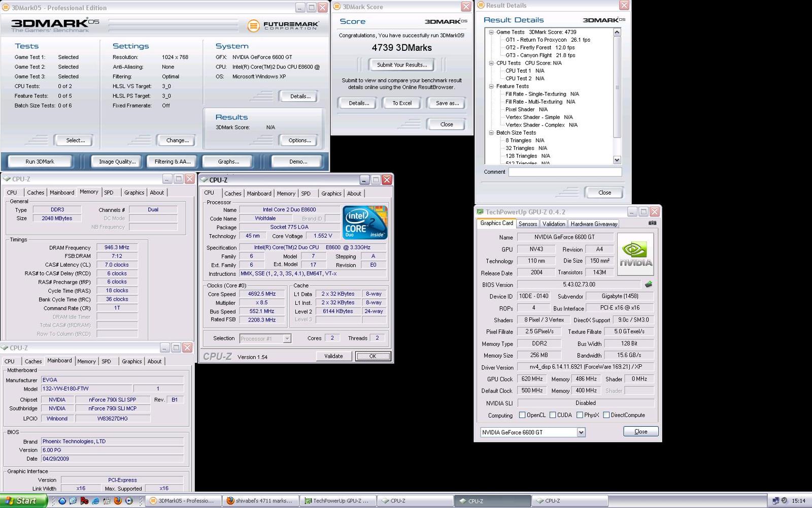
Task: Open the Validation tab in GPU-Z
Action: click(x=554, y=224)
